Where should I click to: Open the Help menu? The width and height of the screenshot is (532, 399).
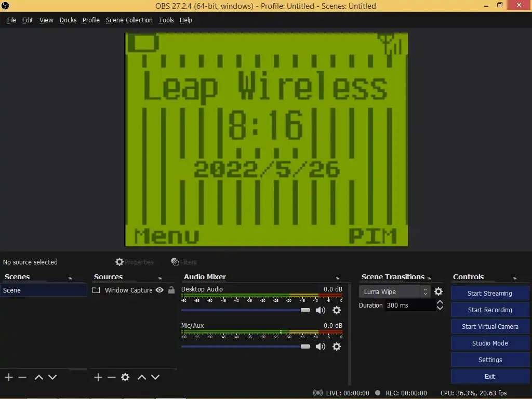(x=186, y=20)
